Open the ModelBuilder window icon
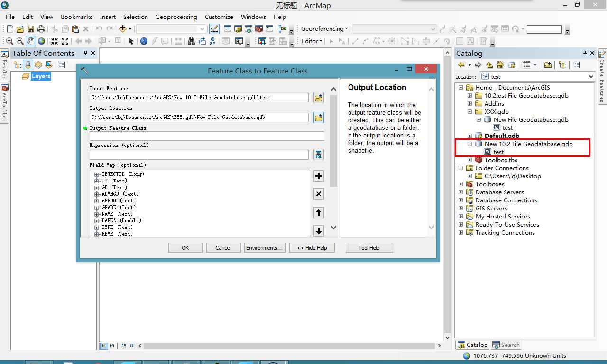607x364 pixels. pos(283,29)
